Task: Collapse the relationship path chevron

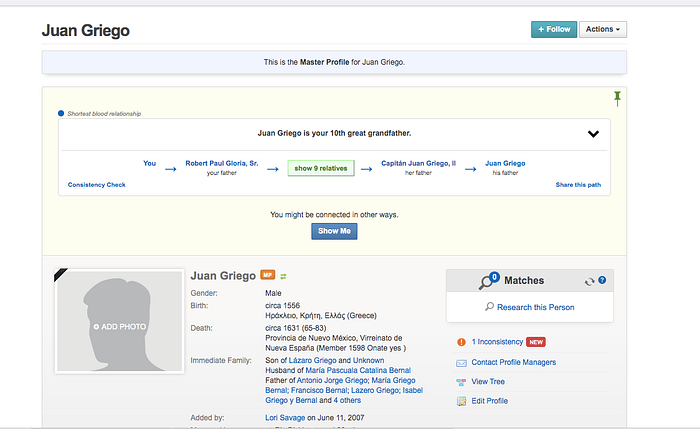Action: click(593, 133)
